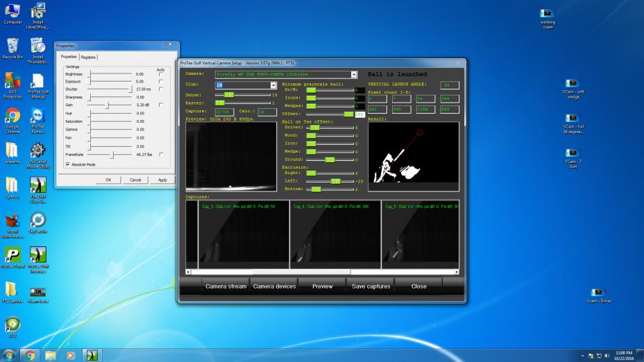The width and height of the screenshot is (644, 362).
Task: Click the Driver tee offset slider thumb
Action: tap(314, 128)
